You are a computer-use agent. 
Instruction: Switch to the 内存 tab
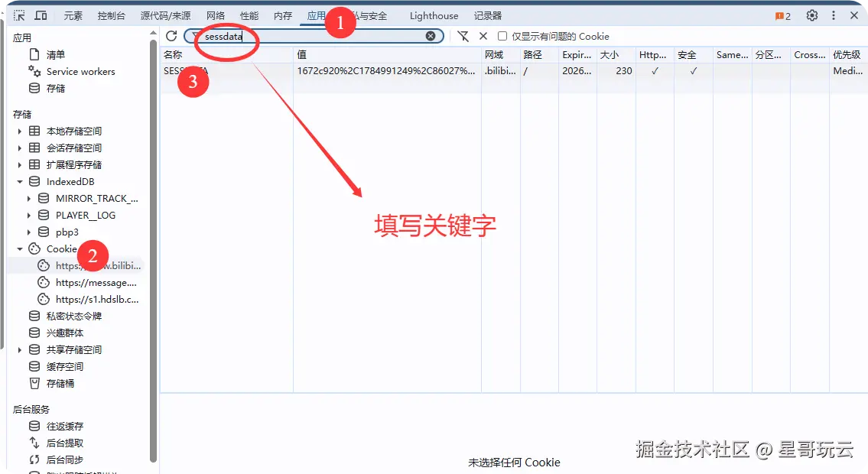pos(283,16)
